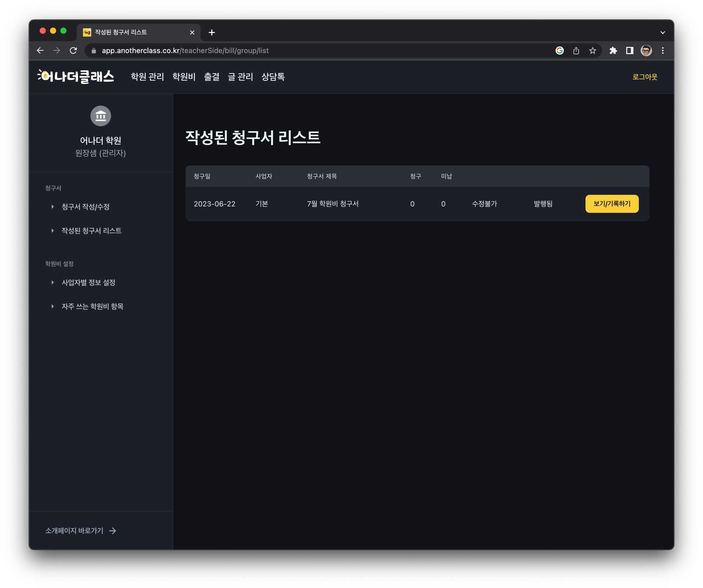Click the arrow next to 소개페이지 바로가기
The image size is (703, 588).
tap(112, 530)
